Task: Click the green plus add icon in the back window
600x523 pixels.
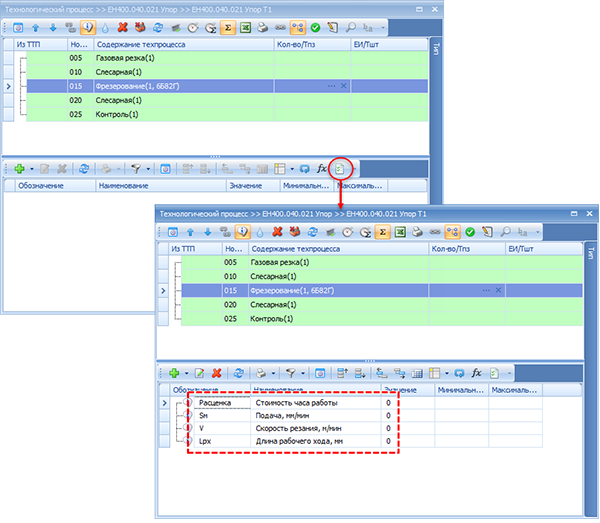Action: coord(20,169)
